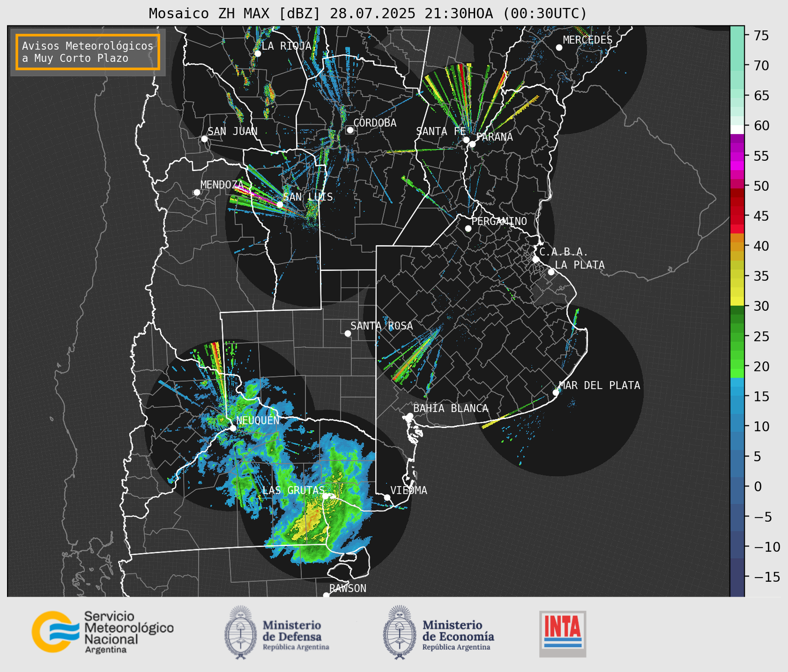Click the 0 value on the color scale
788x672 pixels.
click(x=757, y=486)
